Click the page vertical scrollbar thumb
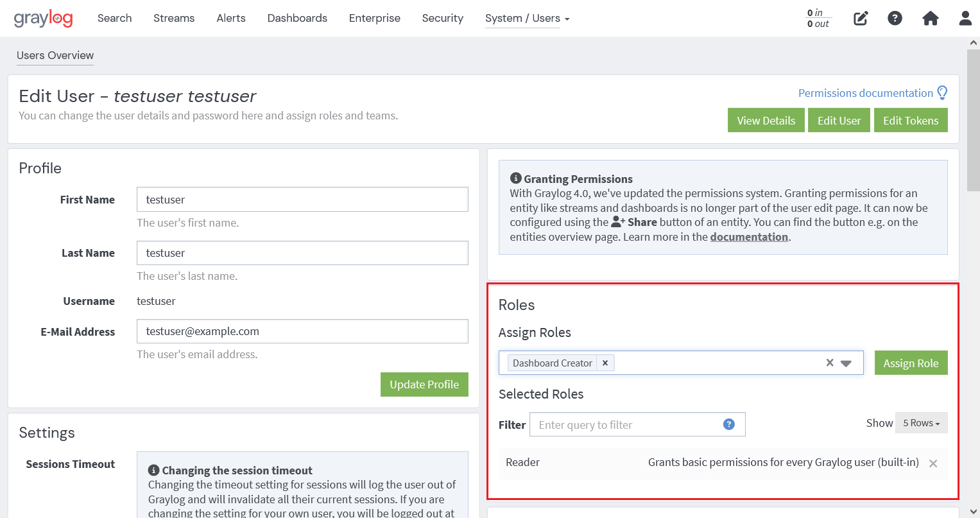 (973, 120)
